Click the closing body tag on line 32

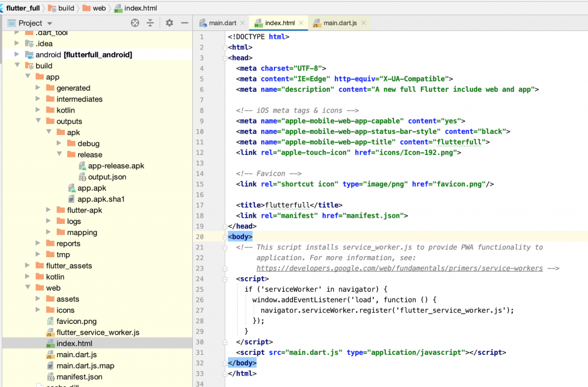[x=242, y=363]
